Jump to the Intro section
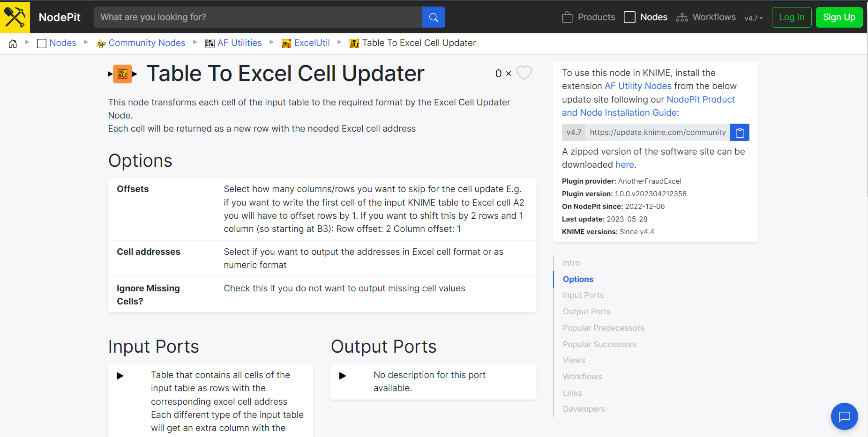Screen dimensions: 868x437 pyautogui.click(x=571, y=263)
